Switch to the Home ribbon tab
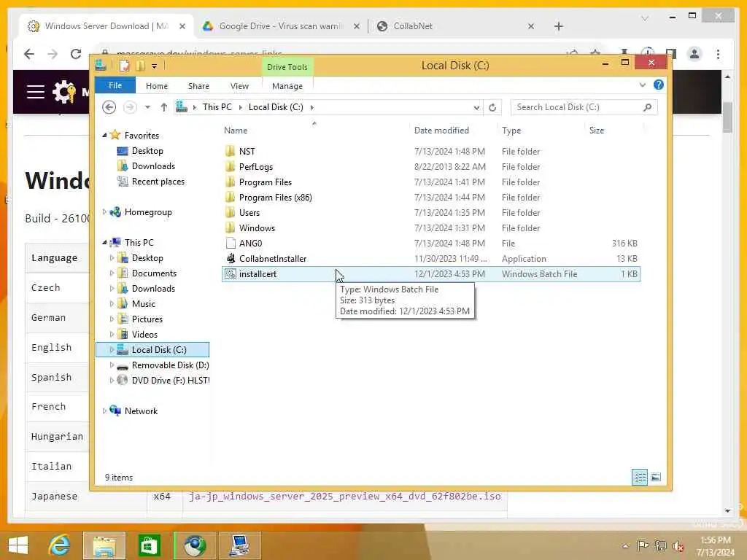The width and height of the screenshot is (747, 560). [156, 86]
